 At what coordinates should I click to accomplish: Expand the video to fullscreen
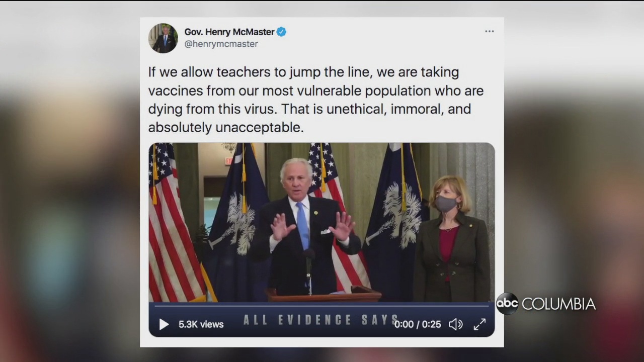479,324
